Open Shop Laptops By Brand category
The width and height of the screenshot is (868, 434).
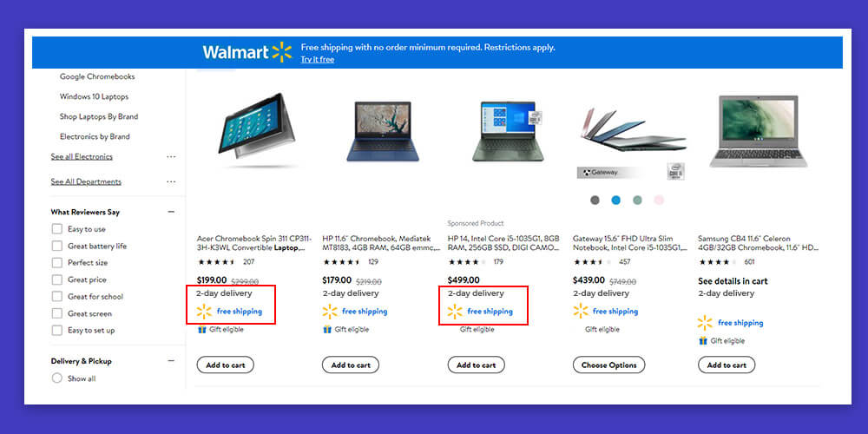(x=99, y=117)
